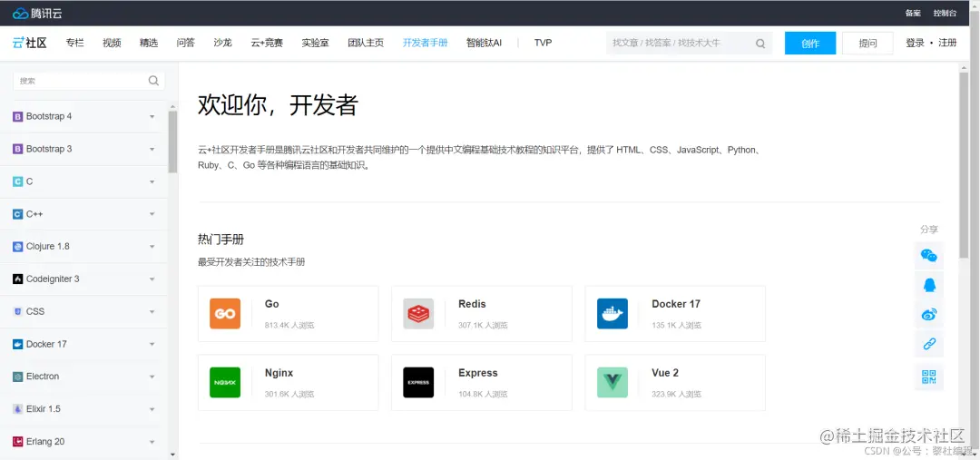980x460 pixels.
Task: Expand the C manual arrow
Action: [152, 181]
